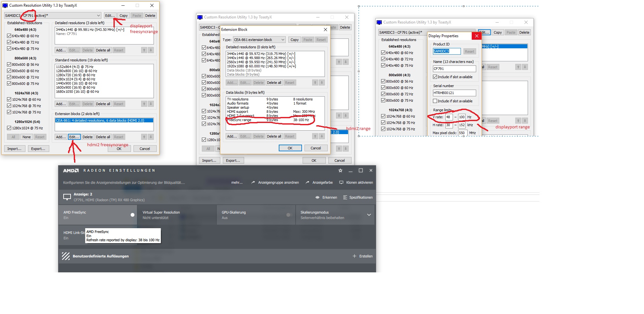Close the Display Properties dialog

click(476, 36)
